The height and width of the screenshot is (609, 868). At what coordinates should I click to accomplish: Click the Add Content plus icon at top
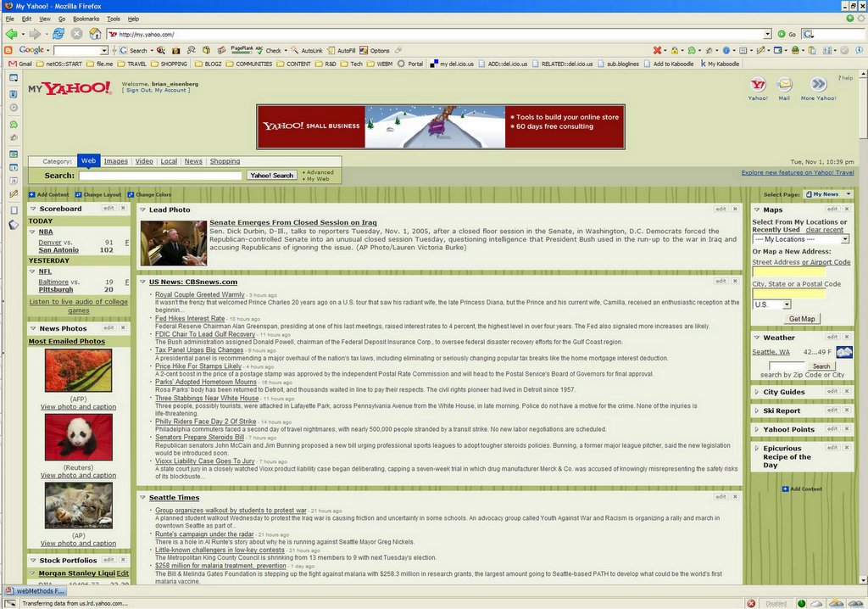coord(32,194)
